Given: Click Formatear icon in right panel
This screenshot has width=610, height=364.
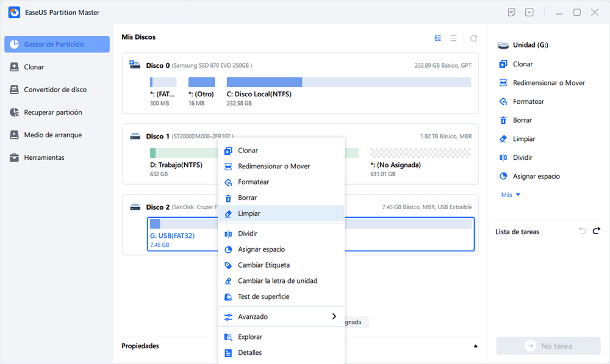Looking at the screenshot, I should [503, 101].
